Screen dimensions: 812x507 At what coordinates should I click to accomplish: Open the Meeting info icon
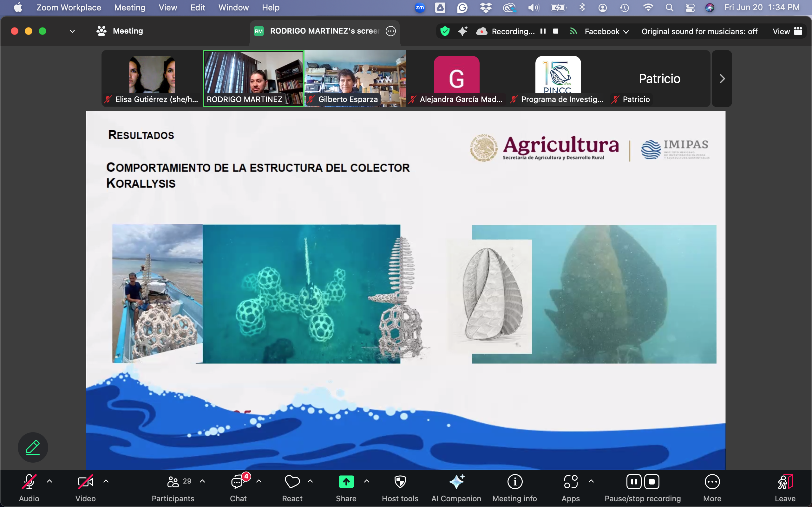tap(515, 482)
